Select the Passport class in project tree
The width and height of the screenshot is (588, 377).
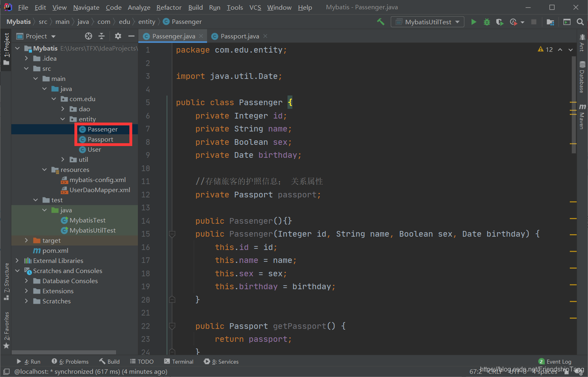(100, 139)
